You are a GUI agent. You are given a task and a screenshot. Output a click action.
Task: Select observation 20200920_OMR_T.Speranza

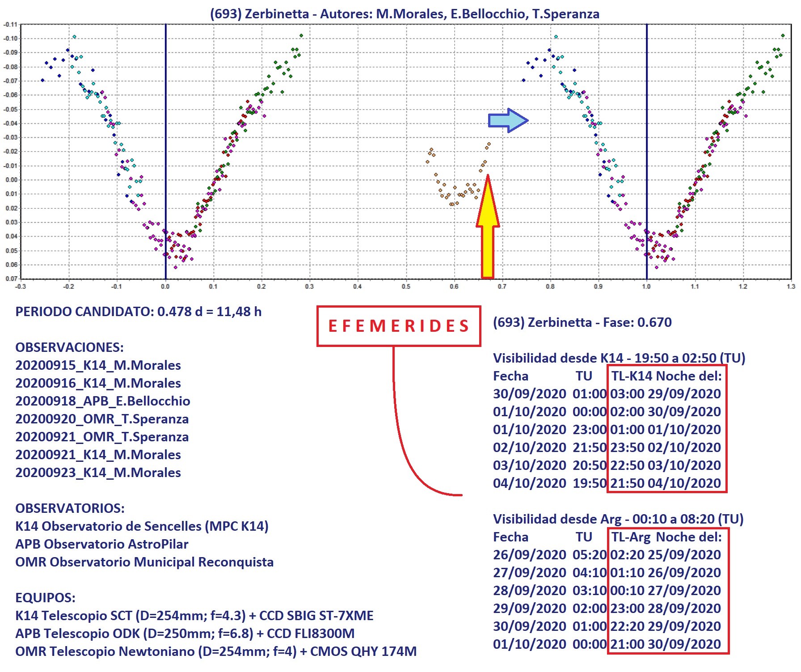[102, 419]
